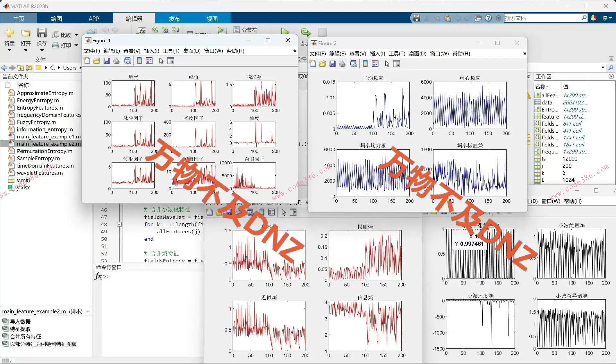
Task: Click the 打开 button in ribbon
Action: click(x=25, y=37)
